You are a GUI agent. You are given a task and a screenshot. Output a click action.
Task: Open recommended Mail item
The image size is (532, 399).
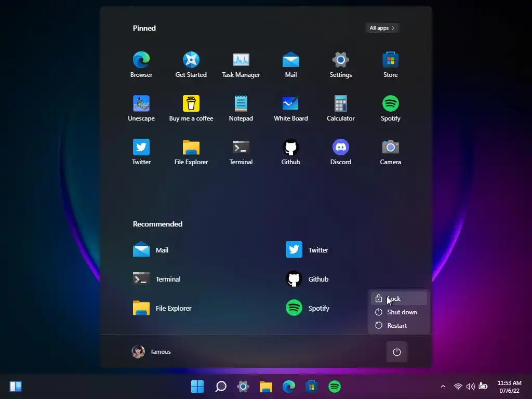(x=151, y=250)
